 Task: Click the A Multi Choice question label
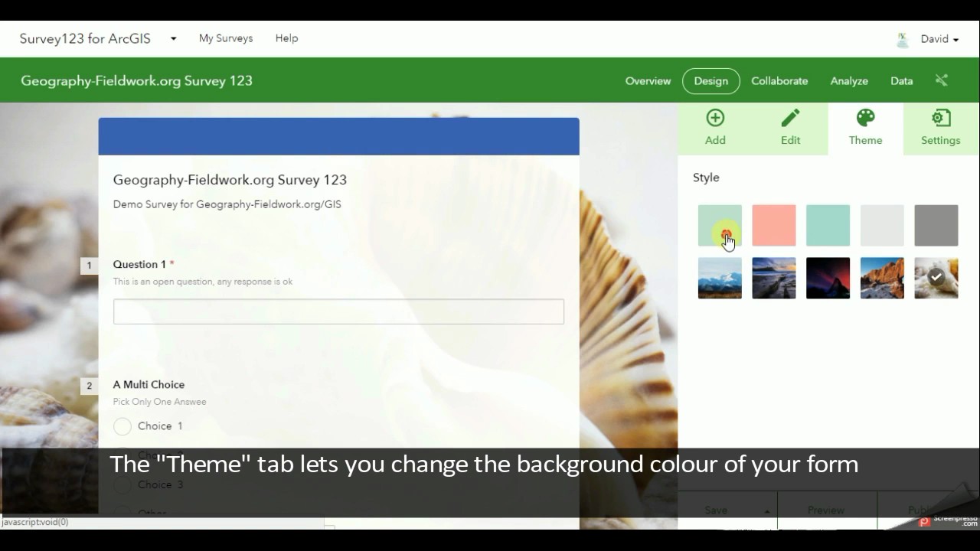149,385
